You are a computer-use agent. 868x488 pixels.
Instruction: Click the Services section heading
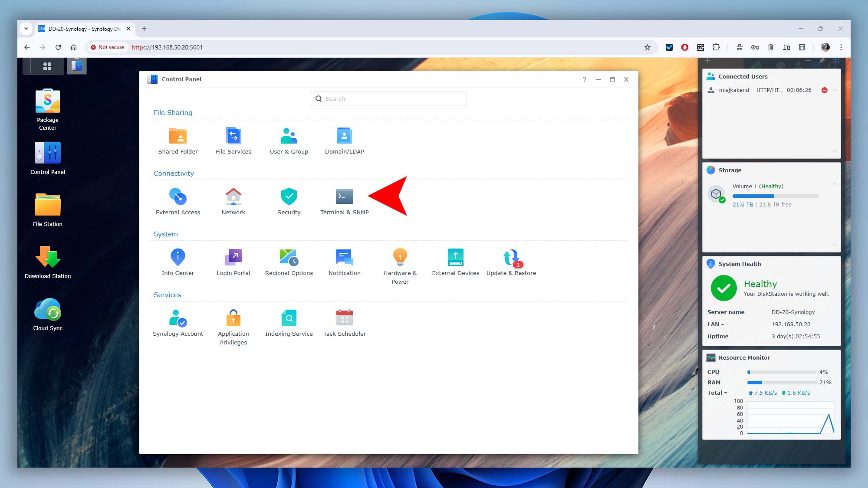tap(167, 295)
